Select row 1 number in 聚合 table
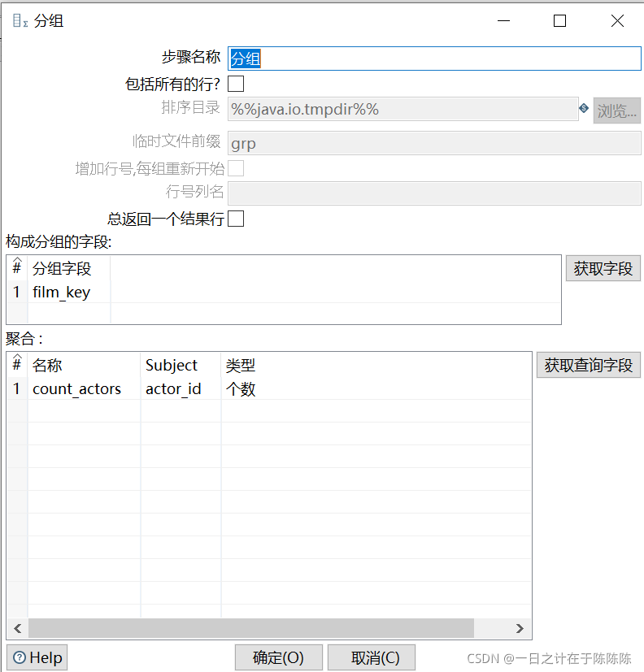 [17, 388]
